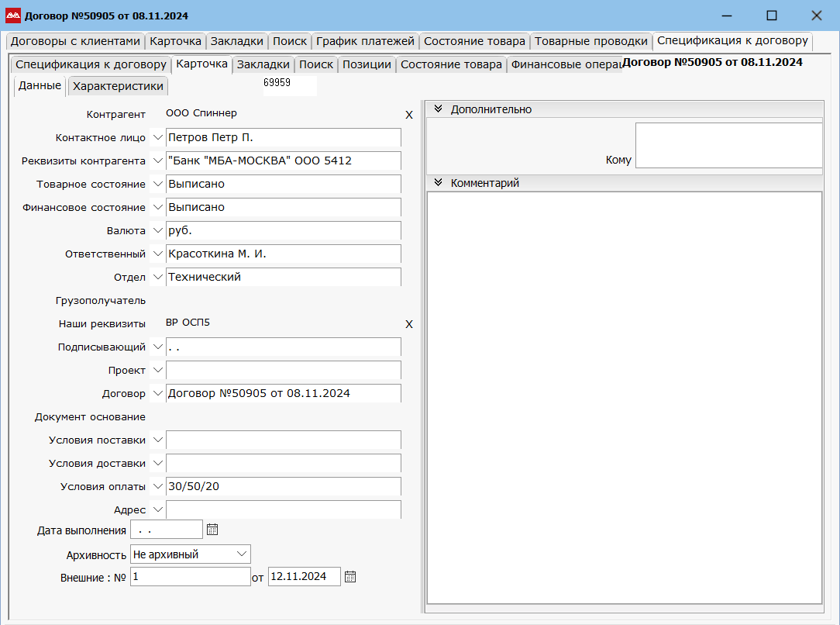
Task: Click Отдел field Технический
Action: 284,277
